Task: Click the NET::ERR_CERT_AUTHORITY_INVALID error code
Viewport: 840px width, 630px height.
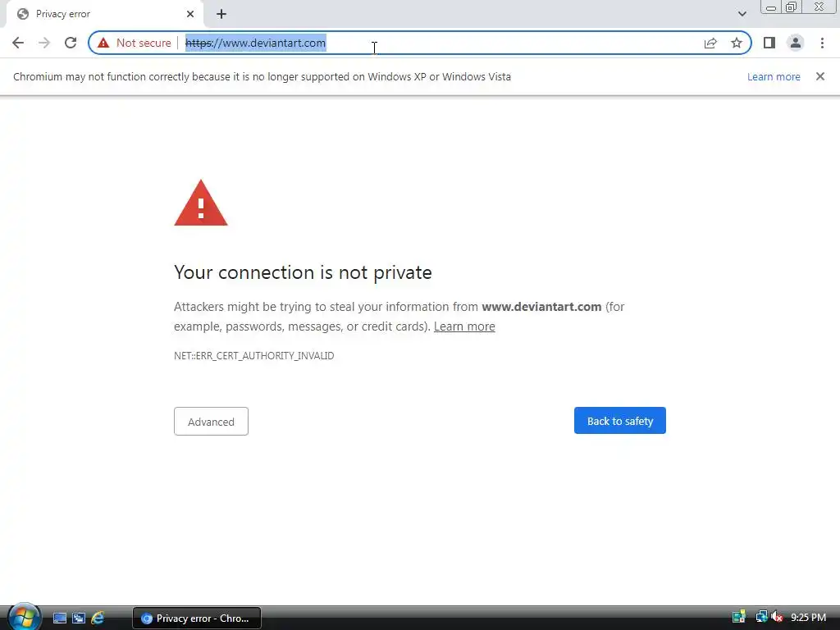Action: click(254, 356)
